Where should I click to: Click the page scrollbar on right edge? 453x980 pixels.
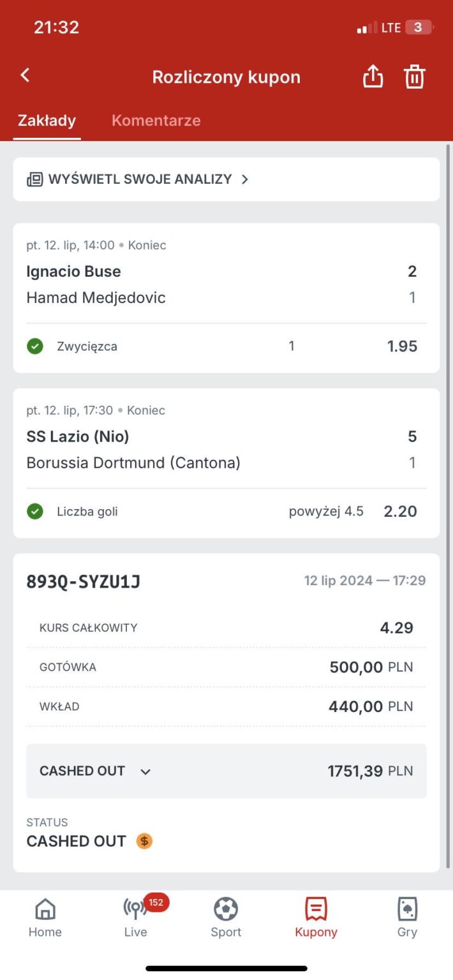coord(448,383)
